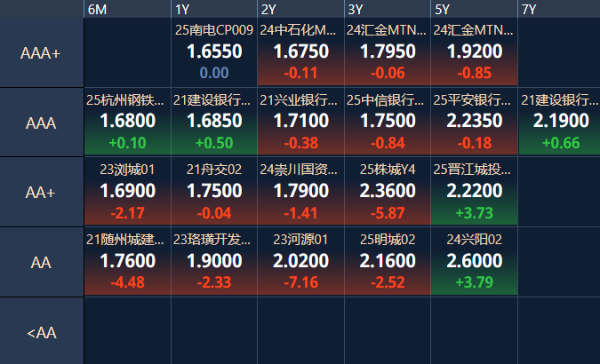Open 25晋江城投 bond at 2.2200
The image size is (600, 364).
pyautogui.click(x=473, y=191)
